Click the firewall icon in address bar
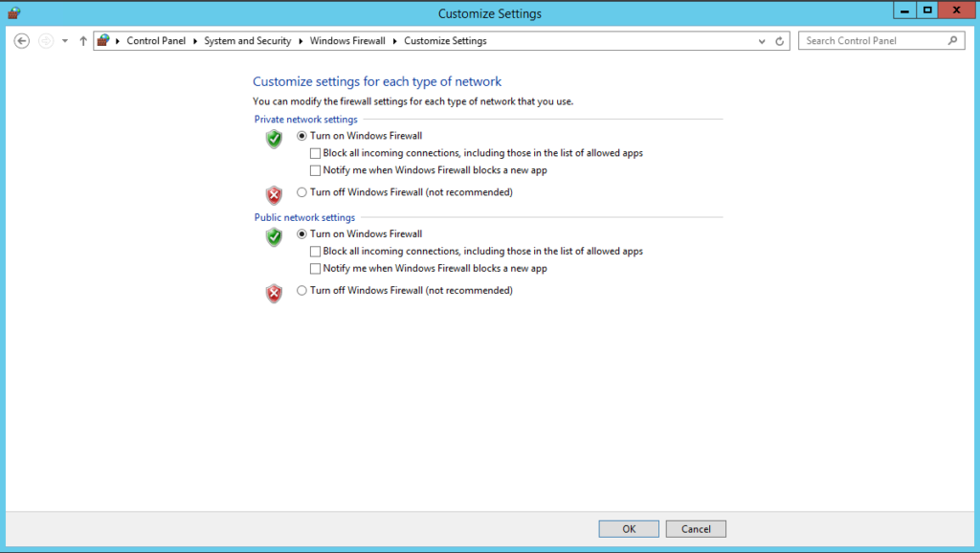980x553 pixels. 103,40
